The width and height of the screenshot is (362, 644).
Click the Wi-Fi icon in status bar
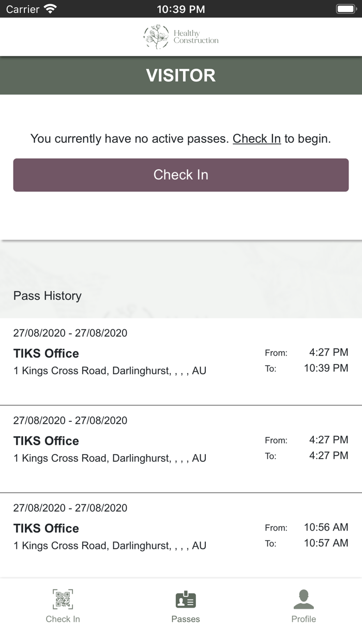50,9
